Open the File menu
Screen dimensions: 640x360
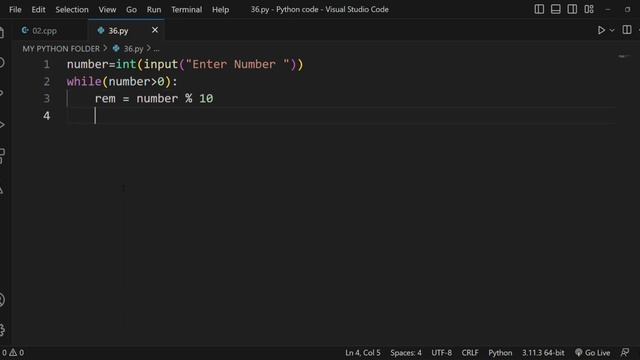(x=15, y=9)
